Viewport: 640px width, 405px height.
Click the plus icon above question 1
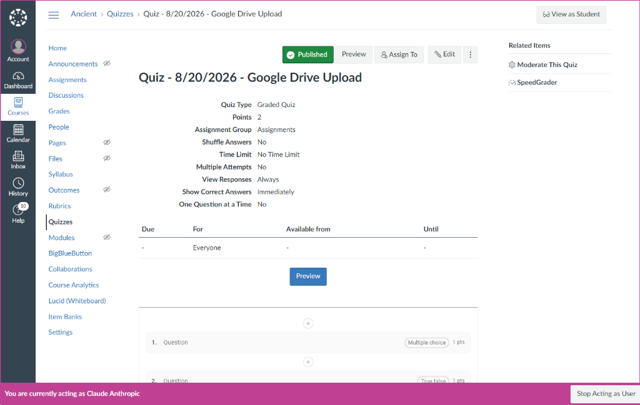(x=308, y=324)
